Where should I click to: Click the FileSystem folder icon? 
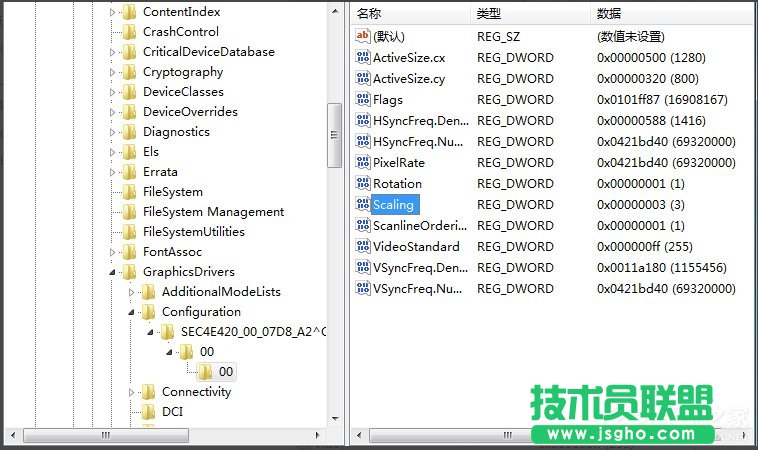point(130,192)
